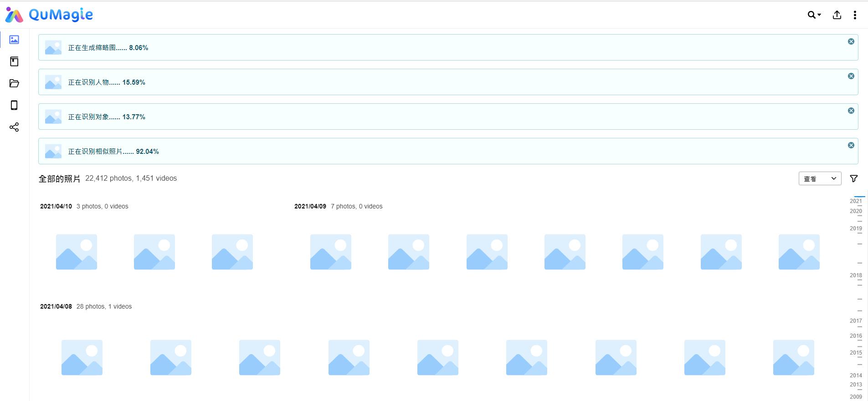The width and height of the screenshot is (868, 401).
Task: Expand the 查看 view mode dropdown
Action: 820,178
